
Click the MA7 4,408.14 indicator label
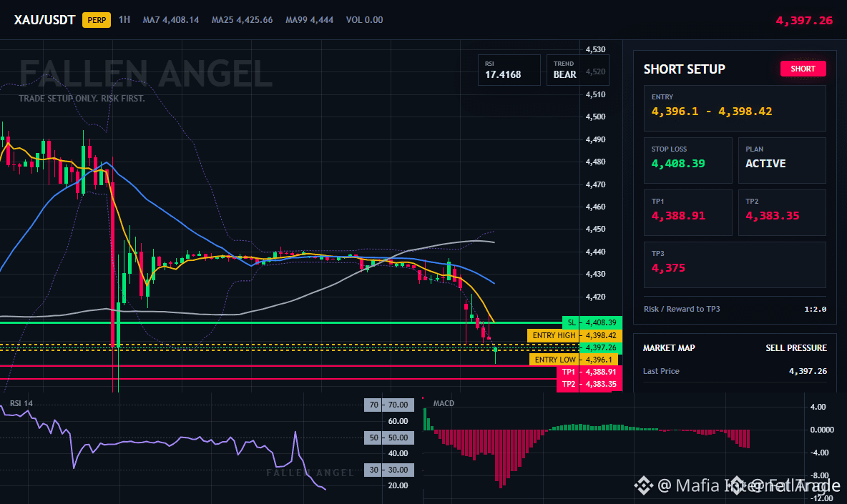[171, 20]
